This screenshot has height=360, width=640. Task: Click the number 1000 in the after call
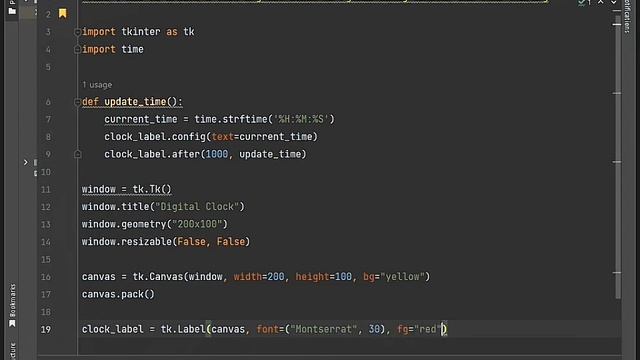(x=217, y=154)
